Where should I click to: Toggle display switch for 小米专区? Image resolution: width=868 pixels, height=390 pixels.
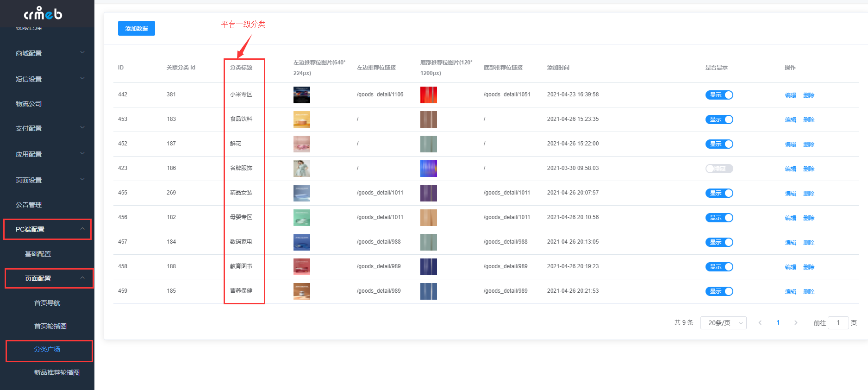tap(719, 95)
